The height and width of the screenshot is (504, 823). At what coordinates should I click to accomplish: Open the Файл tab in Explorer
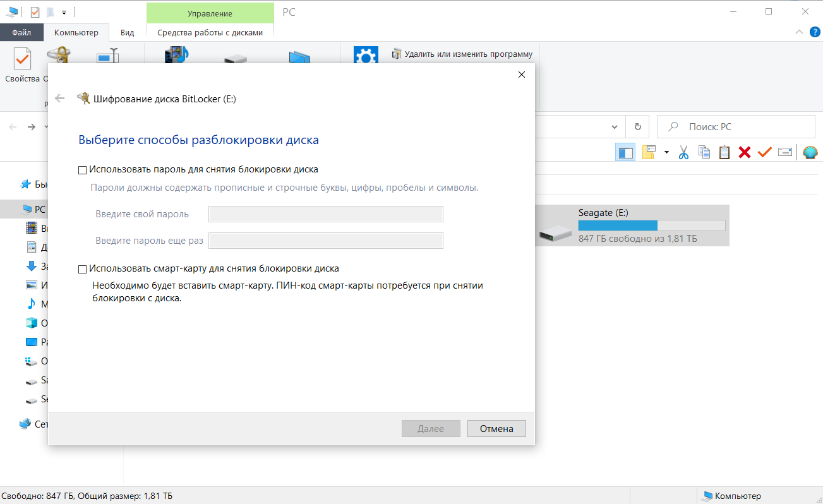tap(21, 33)
